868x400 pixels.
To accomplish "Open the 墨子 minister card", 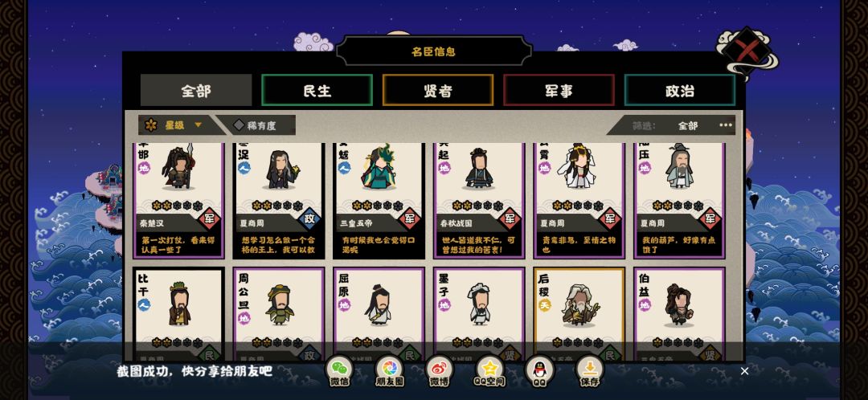I will point(479,315).
